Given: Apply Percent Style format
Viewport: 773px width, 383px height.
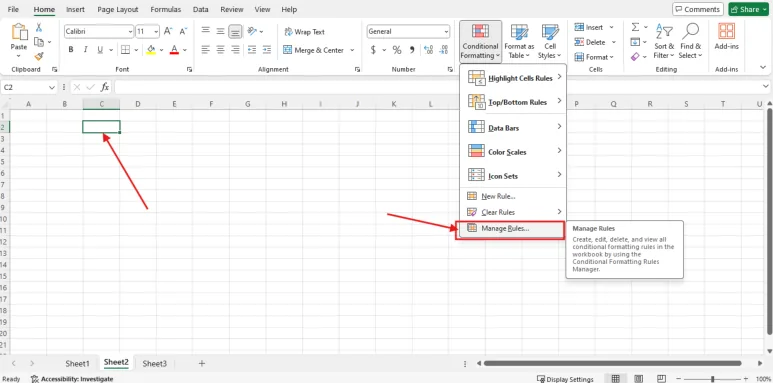Looking at the screenshot, I should click(x=397, y=50).
